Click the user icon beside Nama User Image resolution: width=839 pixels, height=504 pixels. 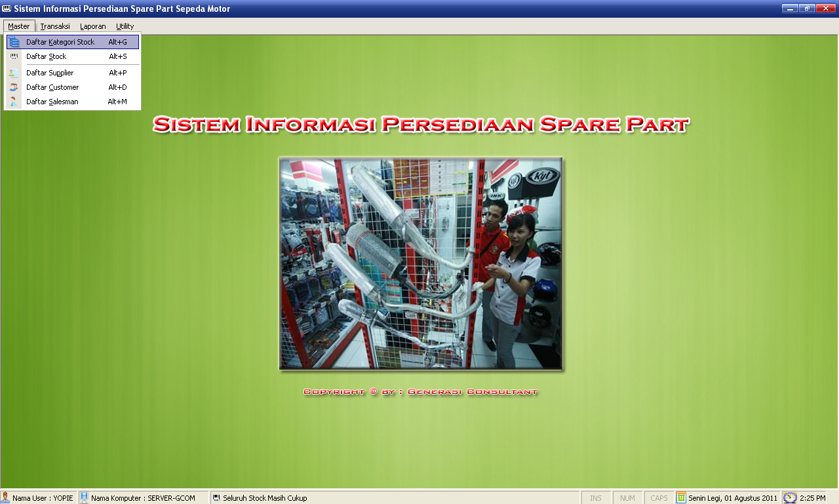pyautogui.click(x=5, y=498)
